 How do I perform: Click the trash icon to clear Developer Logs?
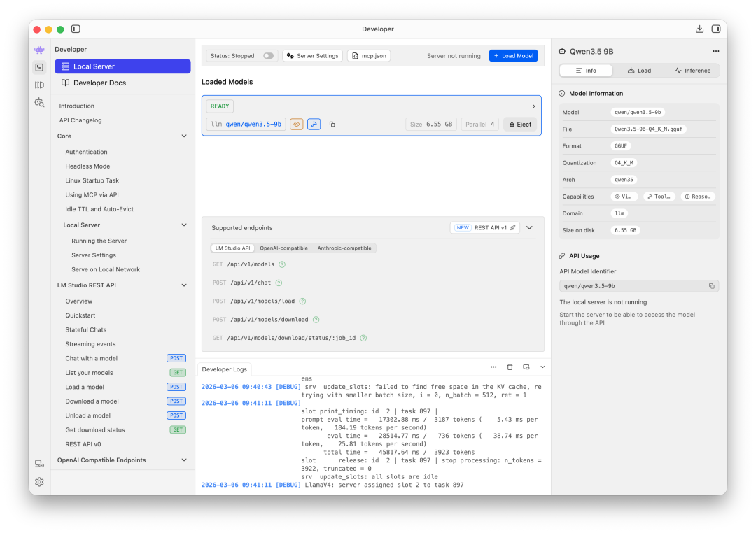coord(510,367)
